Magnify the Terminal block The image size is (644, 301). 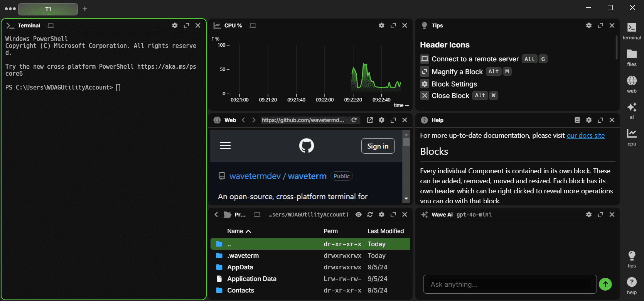[186, 25]
